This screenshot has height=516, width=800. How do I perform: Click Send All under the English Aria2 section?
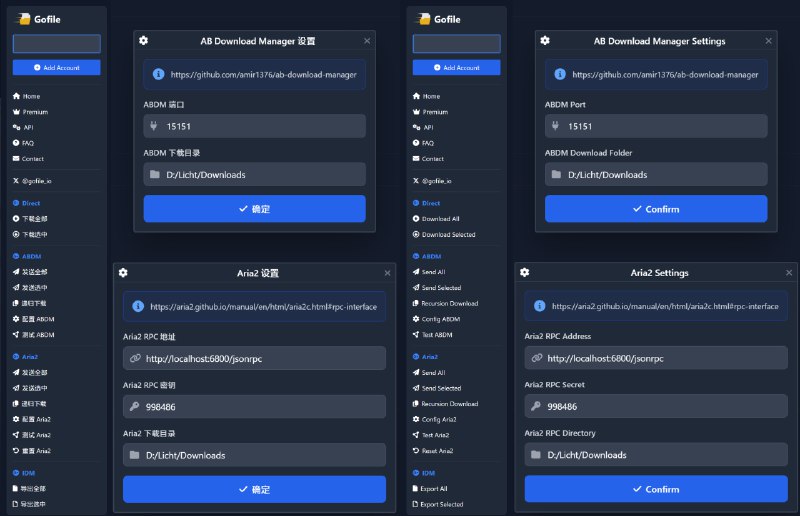(x=429, y=373)
